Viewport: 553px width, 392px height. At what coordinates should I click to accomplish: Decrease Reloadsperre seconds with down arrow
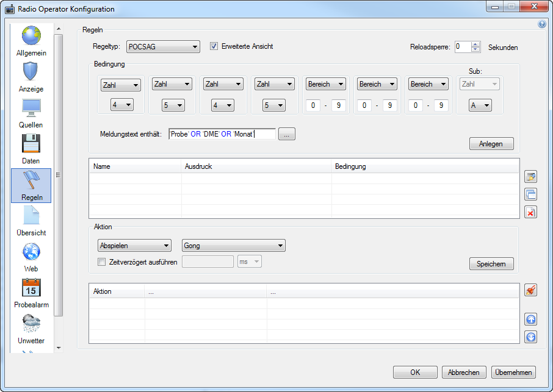pyautogui.click(x=475, y=49)
